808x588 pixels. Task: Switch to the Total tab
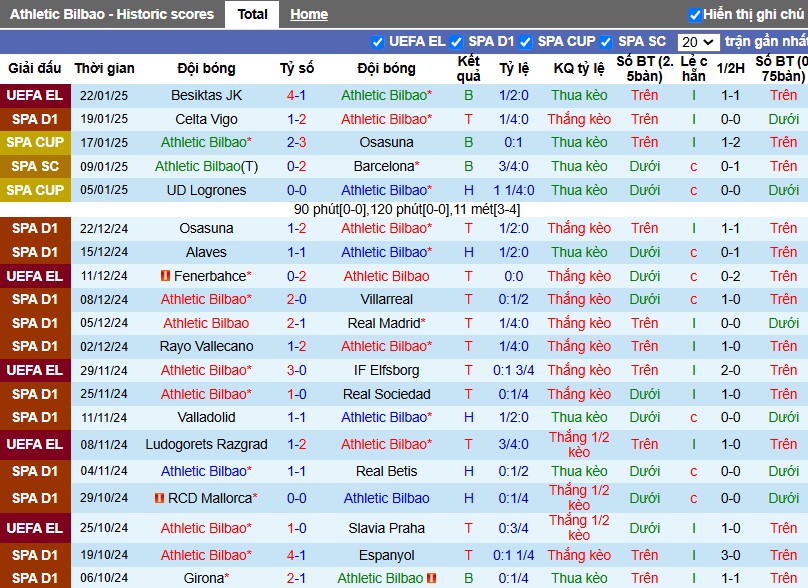(x=252, y=14)
